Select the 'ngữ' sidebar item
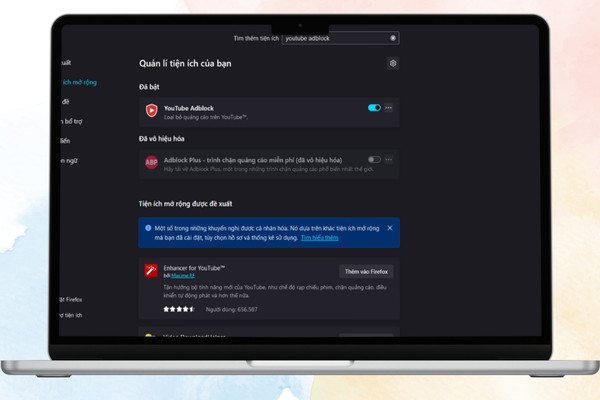Screen dimensions: 600x400 click(69, 161)
